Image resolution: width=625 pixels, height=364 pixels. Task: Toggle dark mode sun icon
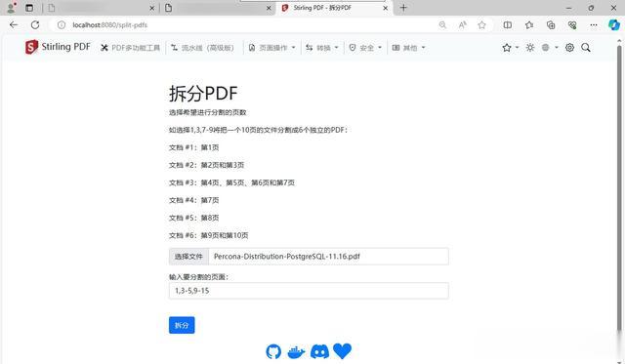pyautogui.click(x=529, y=48)
